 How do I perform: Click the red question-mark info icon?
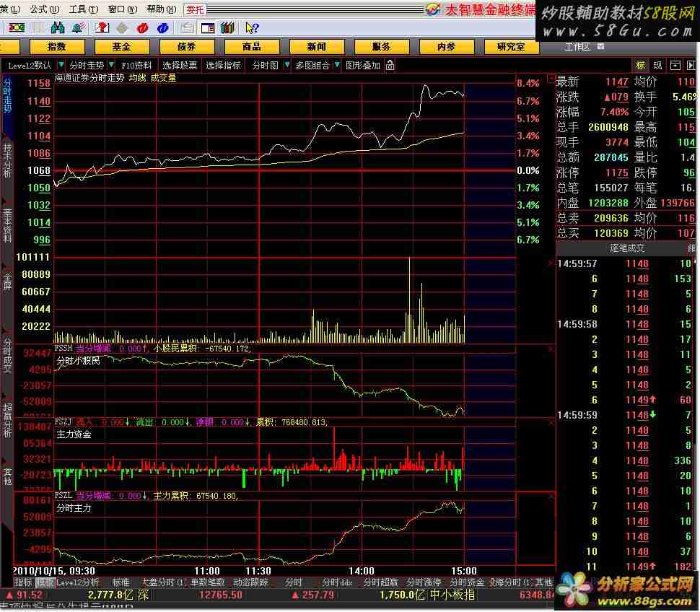click(x=102, y=28)
